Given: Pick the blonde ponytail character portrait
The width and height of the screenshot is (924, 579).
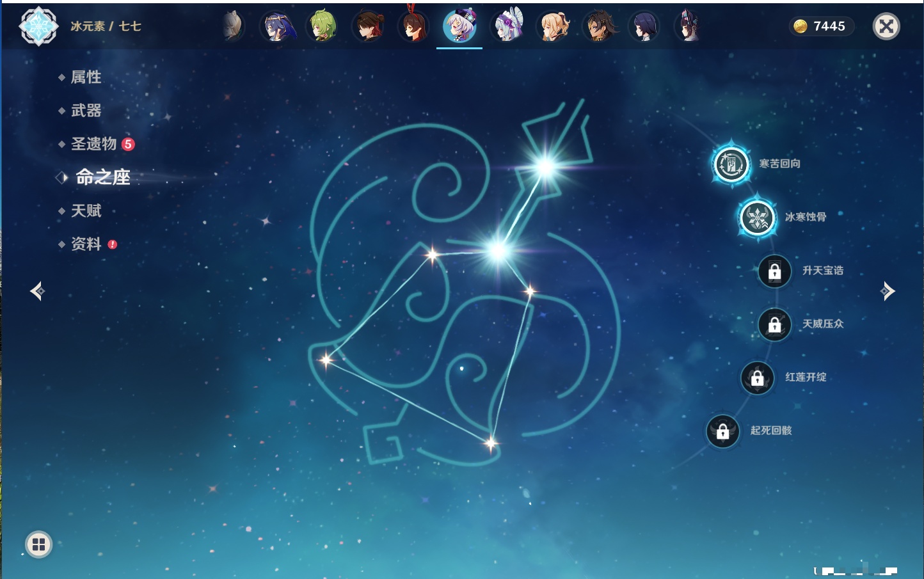Looking at the screenshot, I should click(553, 26).
